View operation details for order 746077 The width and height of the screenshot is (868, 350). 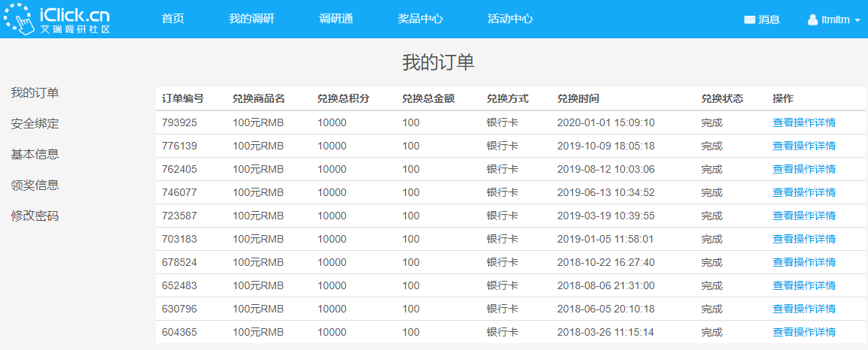(x=803, y=192)
